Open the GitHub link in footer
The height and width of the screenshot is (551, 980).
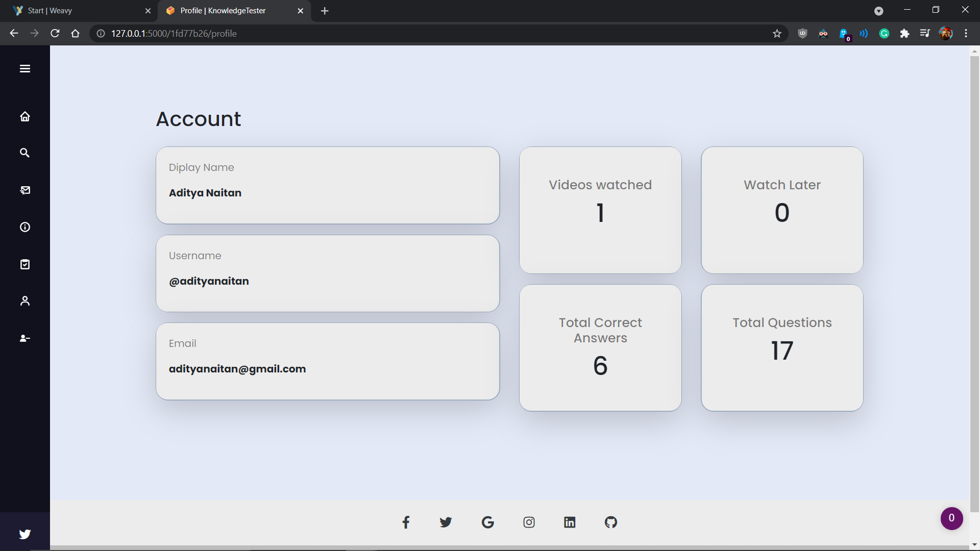tap(610, 522)
